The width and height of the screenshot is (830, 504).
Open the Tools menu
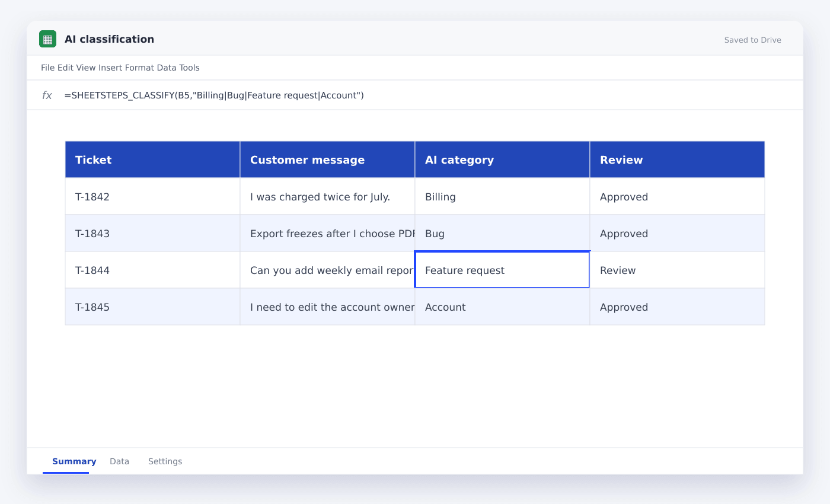point(189,68)
